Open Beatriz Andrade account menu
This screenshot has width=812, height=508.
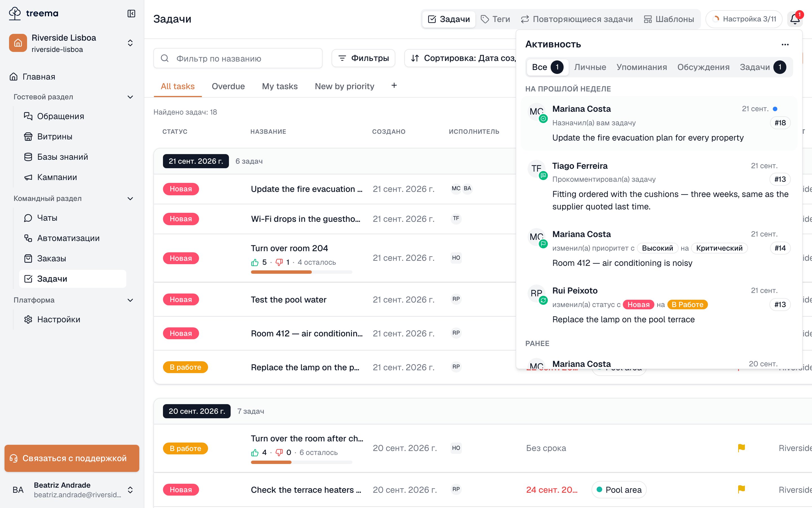click(x=72, y=490)
